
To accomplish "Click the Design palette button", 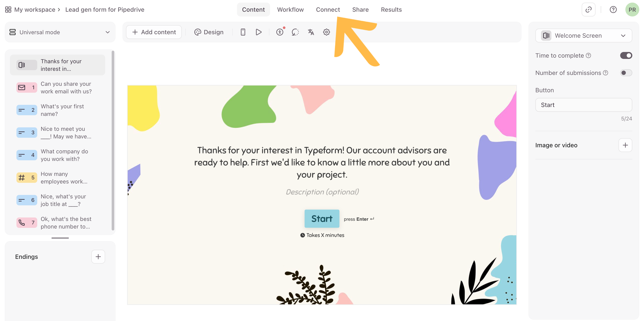I will pos(209,32).
